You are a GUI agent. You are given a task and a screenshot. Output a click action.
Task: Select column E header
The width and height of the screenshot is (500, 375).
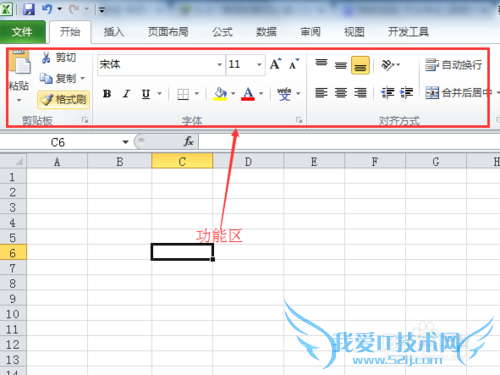[x=314, y=161]
